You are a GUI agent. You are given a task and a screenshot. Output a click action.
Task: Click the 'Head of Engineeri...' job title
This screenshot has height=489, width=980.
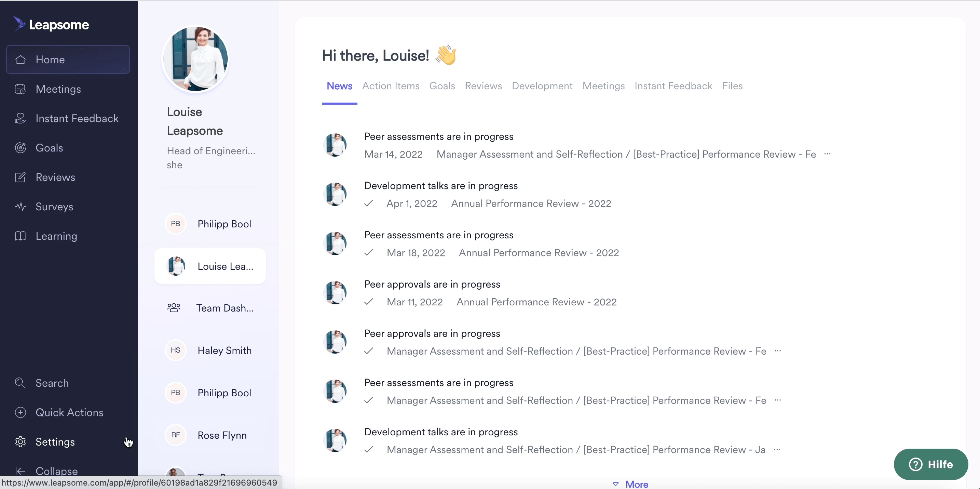coord(211,151)
